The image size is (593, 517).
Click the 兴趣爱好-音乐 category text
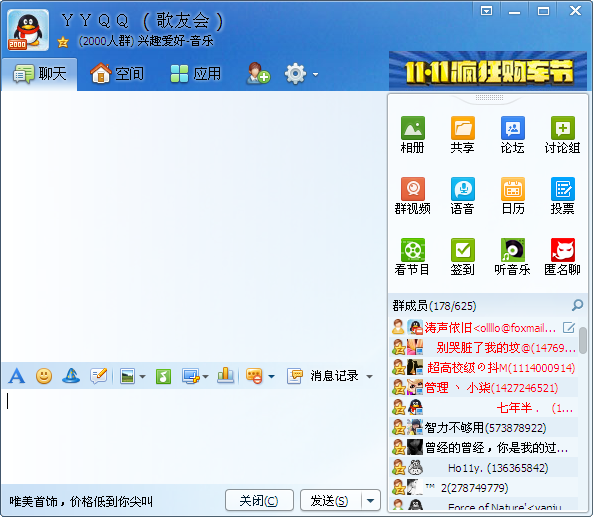click(175, 41)
